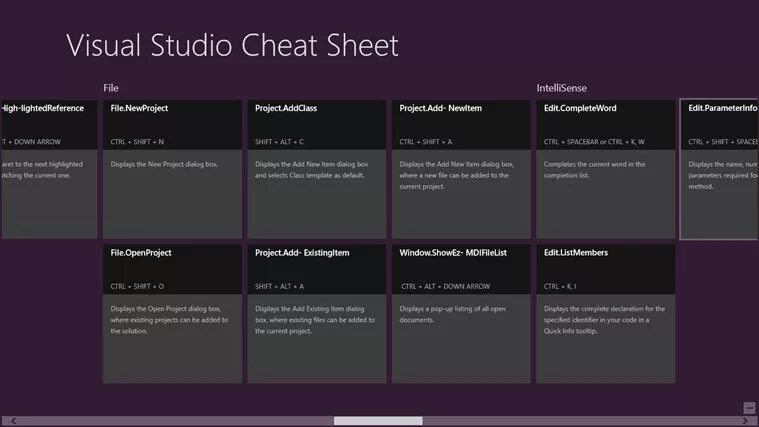This screenshot has width=759, height=427.
Task: Click 'Completes the current word' description
Action: (x=594, y=169)
